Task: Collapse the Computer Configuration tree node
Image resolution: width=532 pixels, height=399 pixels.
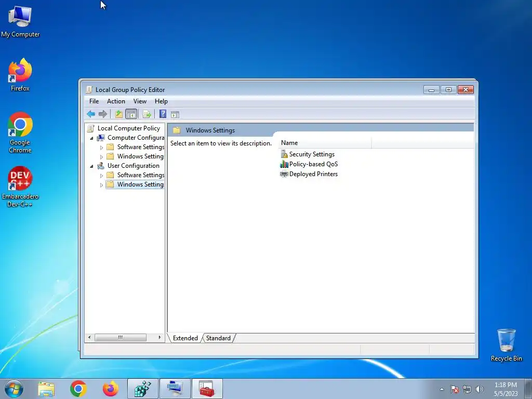Action: pos(91,138)
